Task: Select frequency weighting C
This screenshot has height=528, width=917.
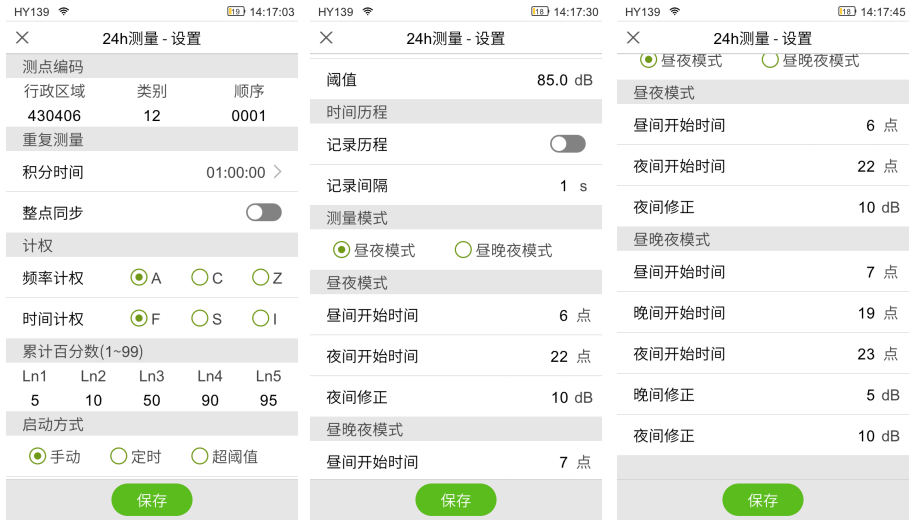Action: (x=200, y=277)
